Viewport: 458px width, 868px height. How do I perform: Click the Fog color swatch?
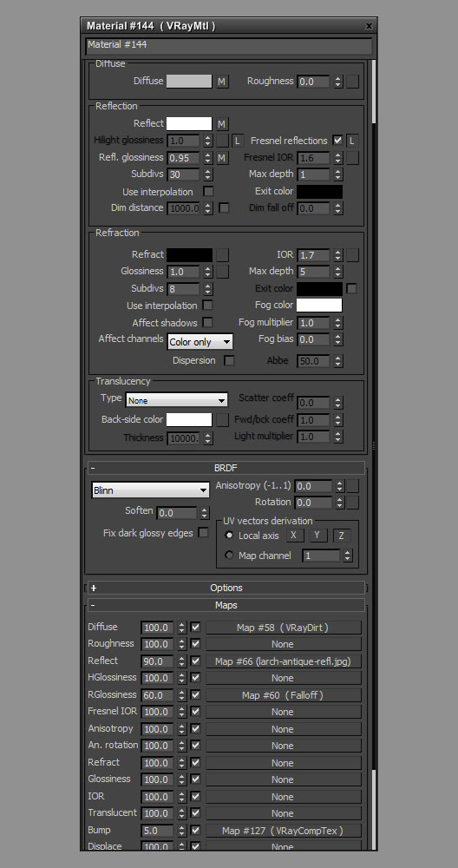click(x=319, y=305)
